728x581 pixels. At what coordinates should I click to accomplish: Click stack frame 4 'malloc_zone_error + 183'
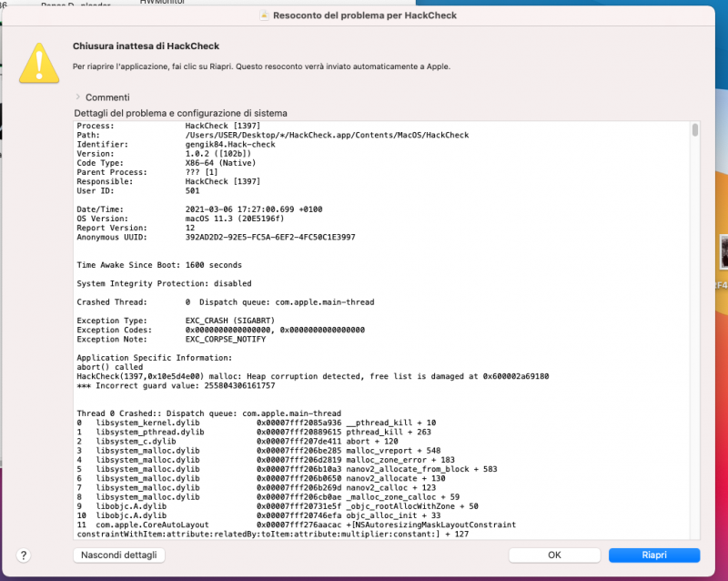tap(266, 460)
